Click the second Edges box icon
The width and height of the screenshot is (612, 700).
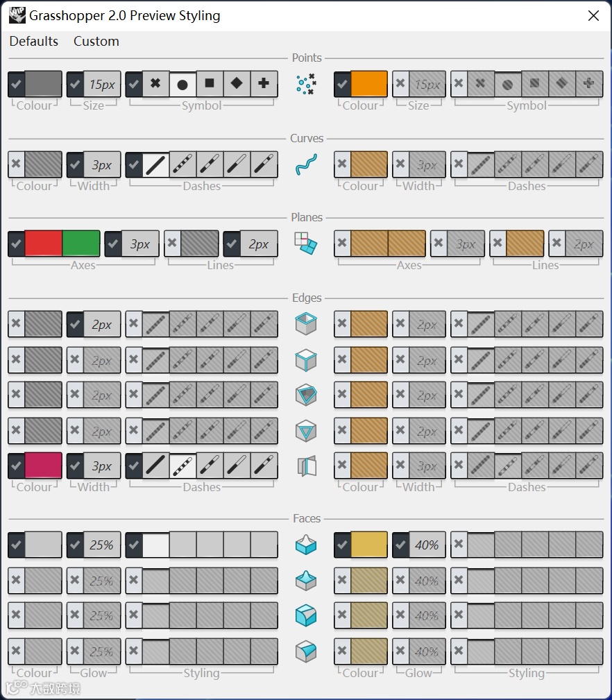coord(306,360)
